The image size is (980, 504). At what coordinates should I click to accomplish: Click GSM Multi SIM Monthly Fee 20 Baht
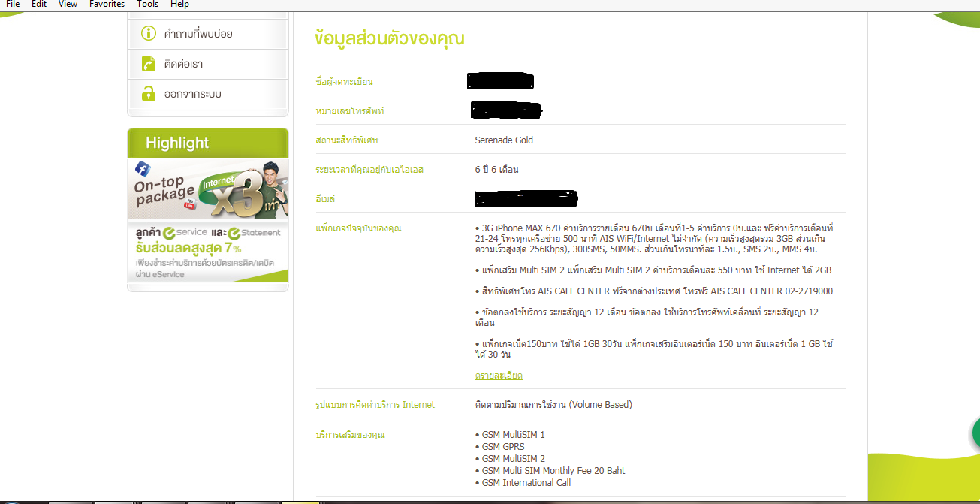tap(553, 471)
